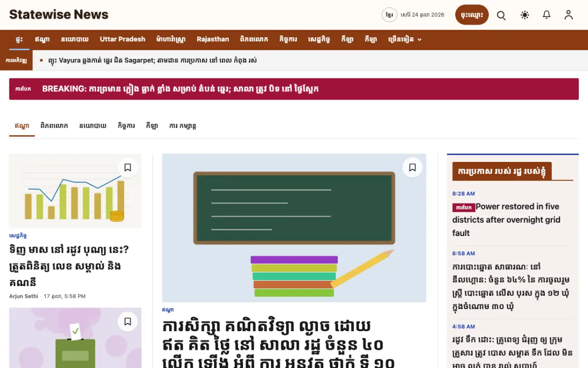588x368 pixels.
Task: Open the notifications bell
Action: 547,15
